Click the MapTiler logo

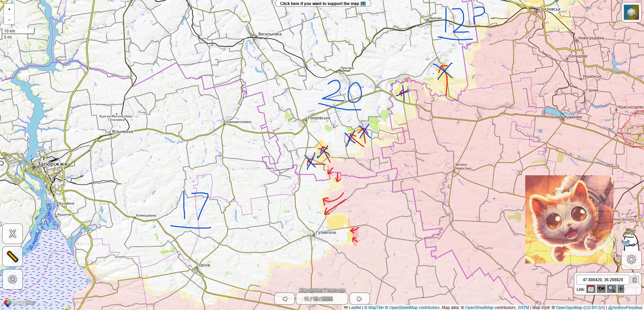point(20,303)
